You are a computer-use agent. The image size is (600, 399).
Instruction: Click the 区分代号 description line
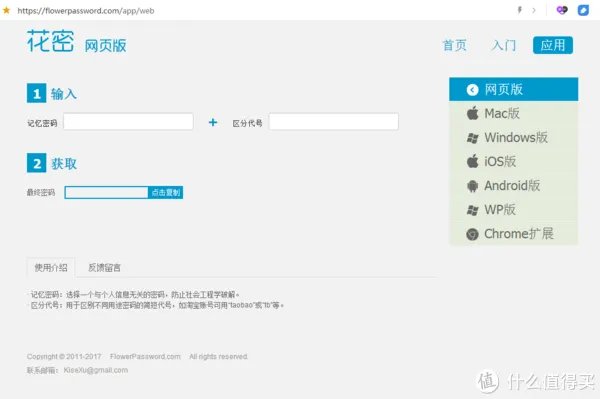click(157, 305)
